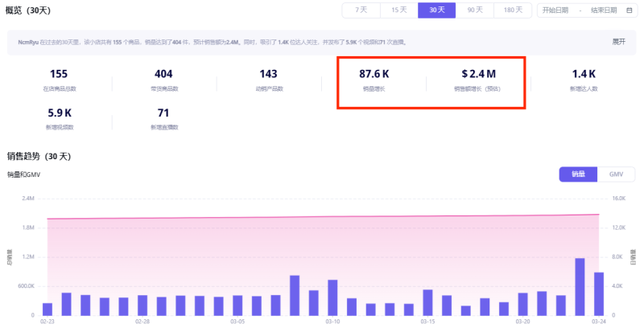Expand the summary with 展开

618,41
